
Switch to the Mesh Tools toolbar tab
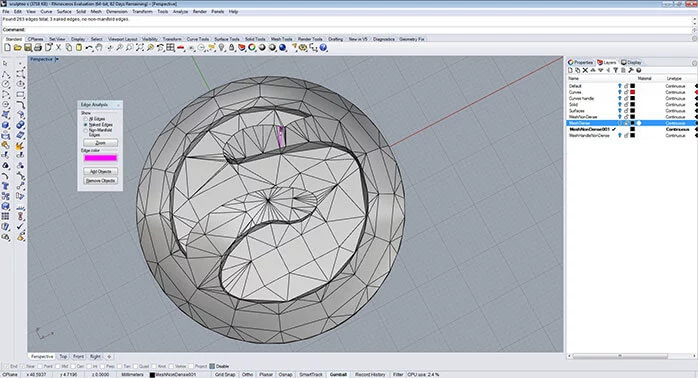tap(281, 39)
